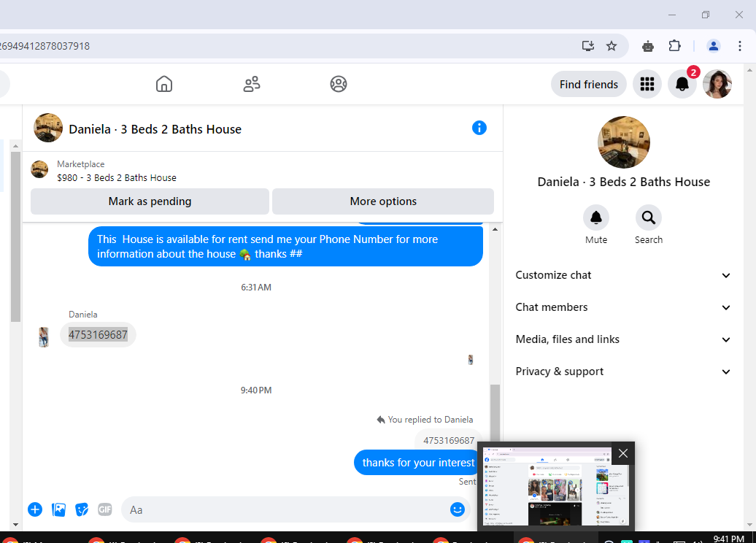Click the highlighted 4753169687 message
Viewport: 756px width, 543px height.
point(98,335)
